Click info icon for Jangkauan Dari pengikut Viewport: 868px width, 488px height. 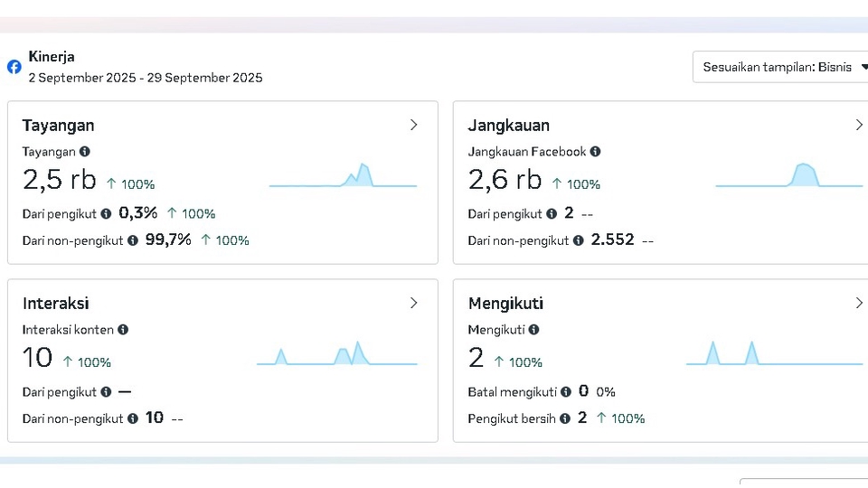[552, 214]
